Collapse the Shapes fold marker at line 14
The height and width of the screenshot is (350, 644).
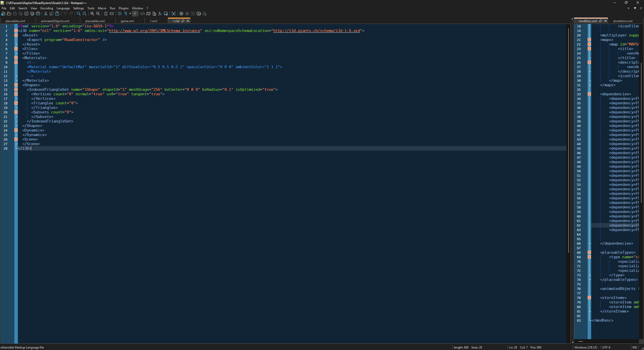tap(16, 85)
